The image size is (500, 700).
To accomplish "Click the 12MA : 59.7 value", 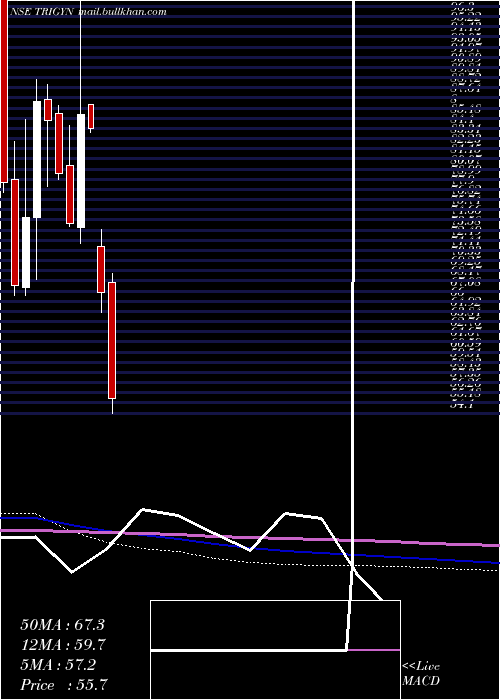I will point(62,645).
